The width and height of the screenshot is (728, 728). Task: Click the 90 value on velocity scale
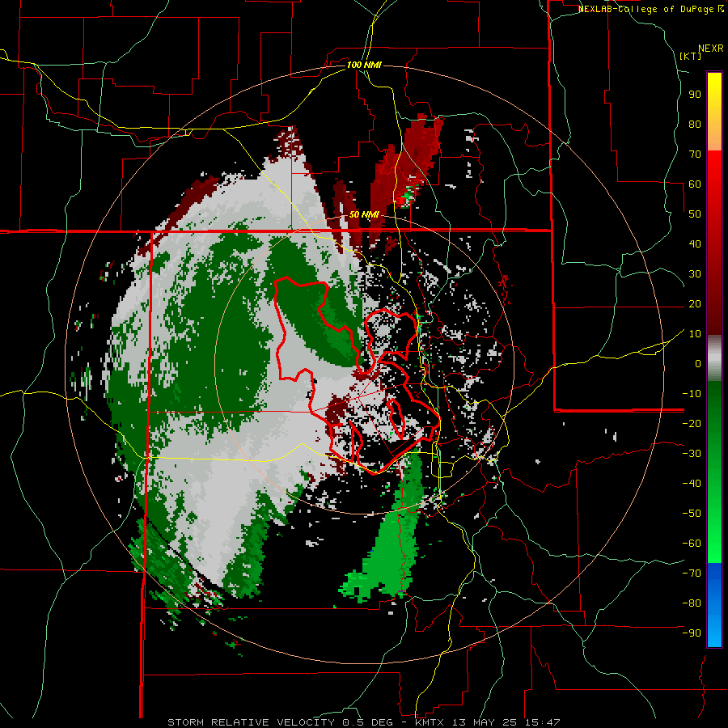[695, 95]
